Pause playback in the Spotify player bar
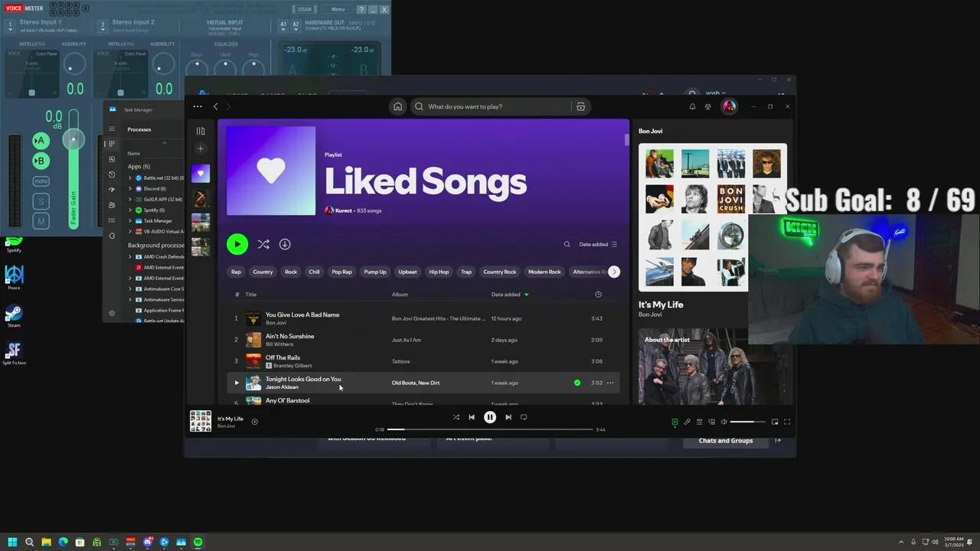Screen dimensions: 980x551 click(x=490, y=417)
